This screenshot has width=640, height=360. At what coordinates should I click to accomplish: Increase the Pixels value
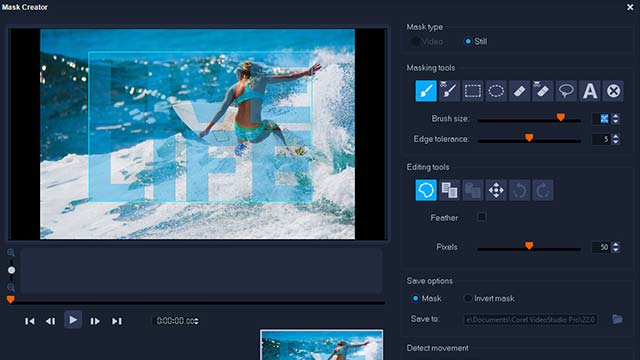point(616,244)
